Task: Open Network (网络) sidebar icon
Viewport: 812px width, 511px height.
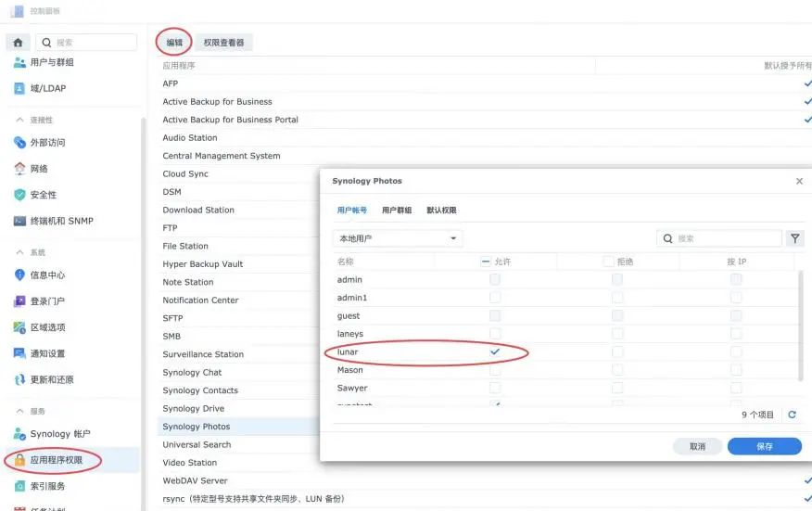Action: (19, 169)
